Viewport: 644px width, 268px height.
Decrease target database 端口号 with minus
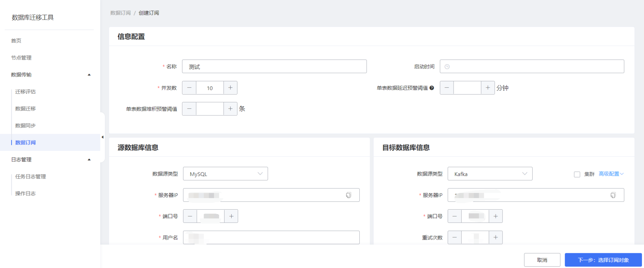pyautogui.click(x=455, y=216)
